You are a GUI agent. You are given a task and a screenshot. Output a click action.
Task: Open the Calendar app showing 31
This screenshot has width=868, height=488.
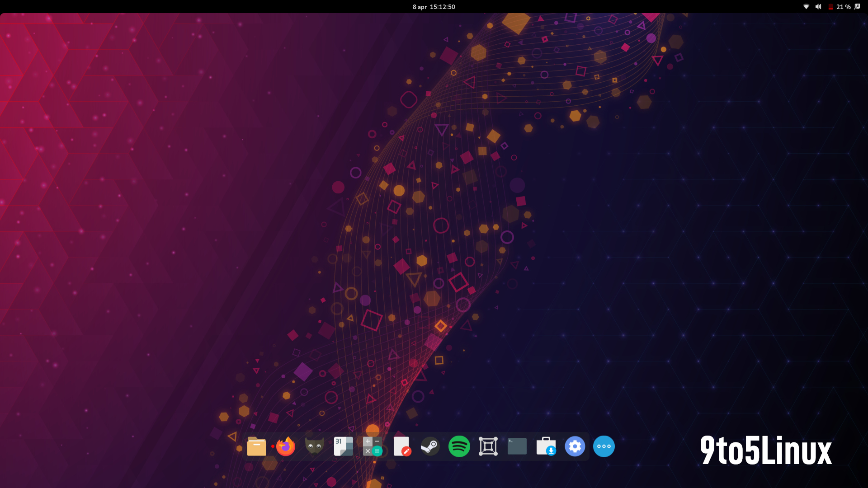coord(343,446)
